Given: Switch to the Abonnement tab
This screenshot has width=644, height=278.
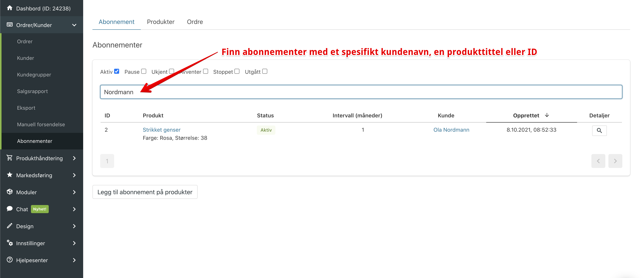Looking at the screenshot, I should 116,22.
